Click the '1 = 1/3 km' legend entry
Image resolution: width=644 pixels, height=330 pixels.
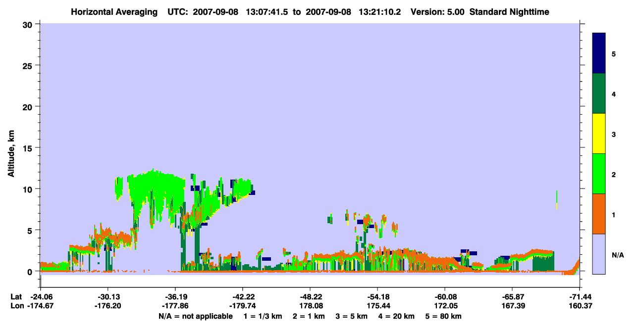click(262, 316)
